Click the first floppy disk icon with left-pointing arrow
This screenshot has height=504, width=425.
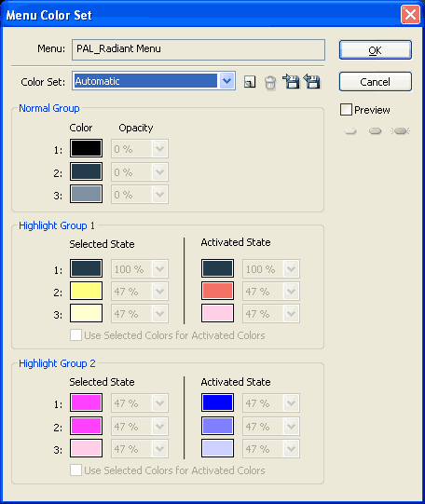(x=291, y=81)
